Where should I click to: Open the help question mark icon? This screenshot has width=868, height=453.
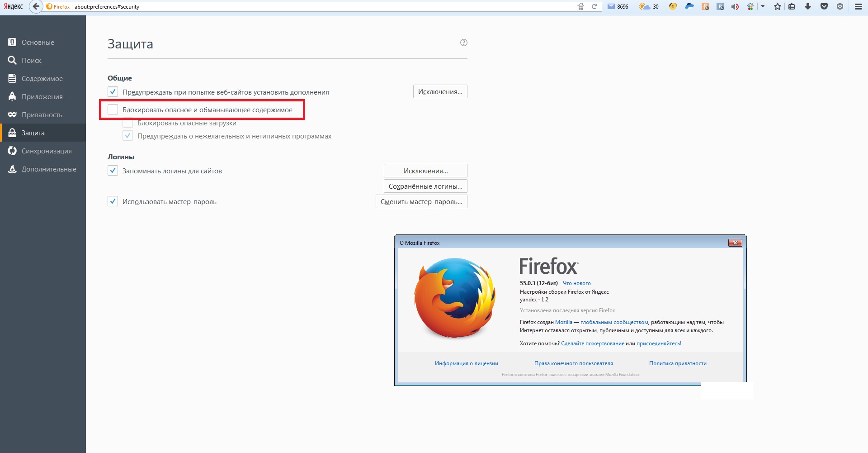pyautogui.click(x=463, y=43)
